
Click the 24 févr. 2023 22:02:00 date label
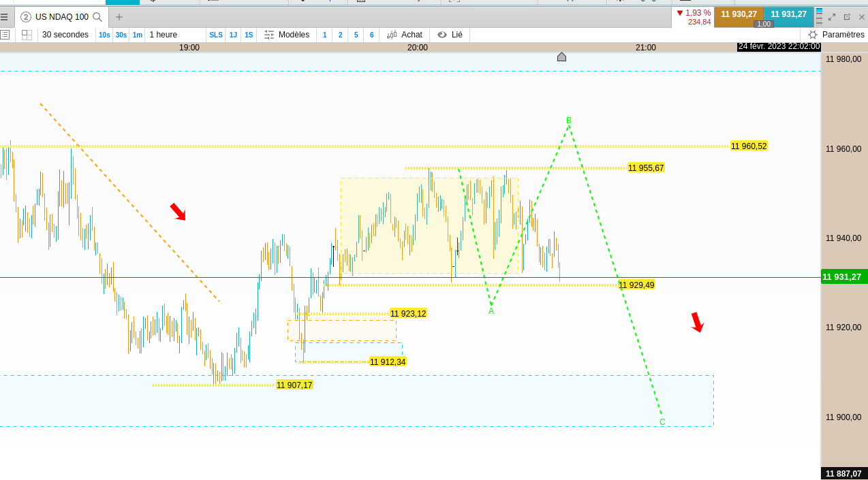779,47
